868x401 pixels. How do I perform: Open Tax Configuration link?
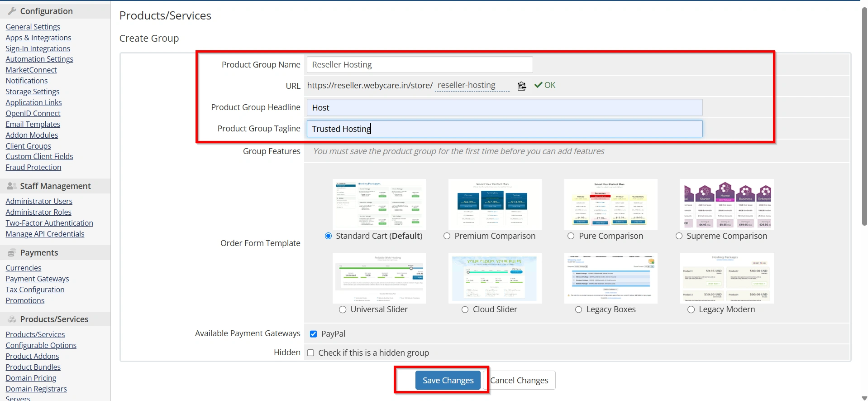(35, 290)
